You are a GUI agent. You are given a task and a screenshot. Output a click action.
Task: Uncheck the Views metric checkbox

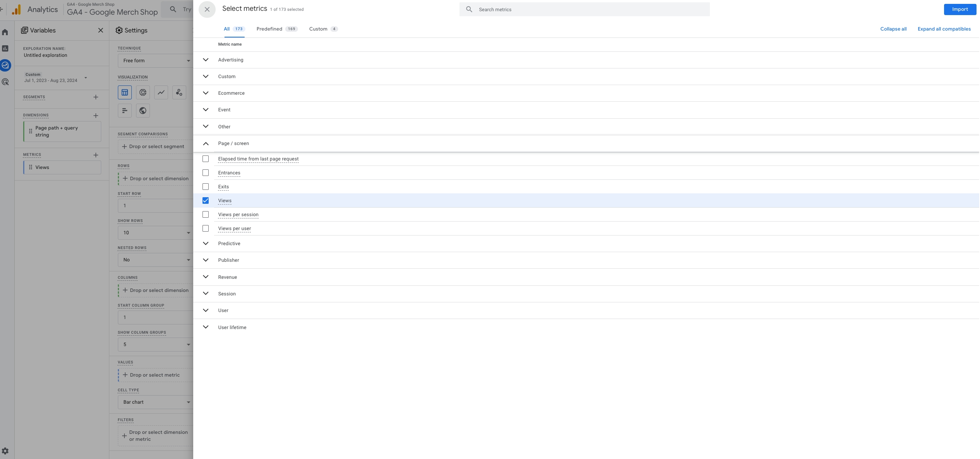coord(206,201)
